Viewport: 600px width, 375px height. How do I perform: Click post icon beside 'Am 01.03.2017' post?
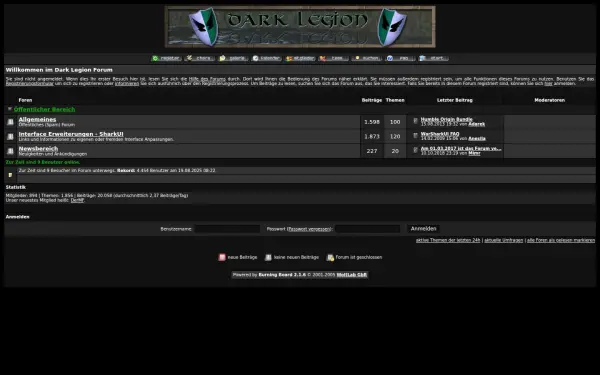416,150
